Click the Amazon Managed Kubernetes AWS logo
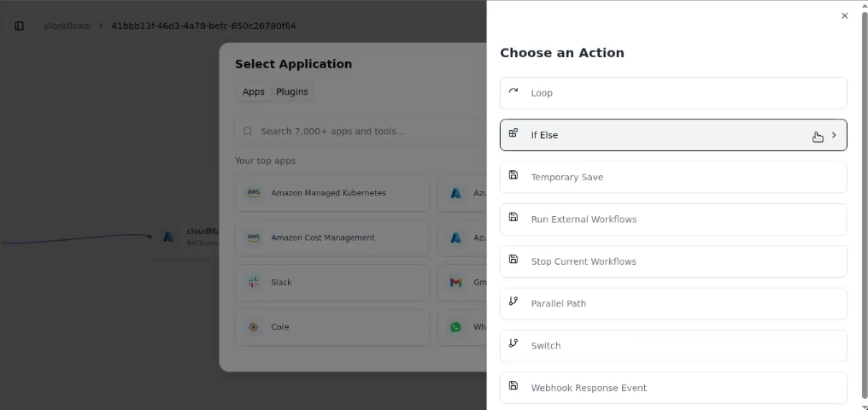868x410 pixels. (x=254, y=193)
